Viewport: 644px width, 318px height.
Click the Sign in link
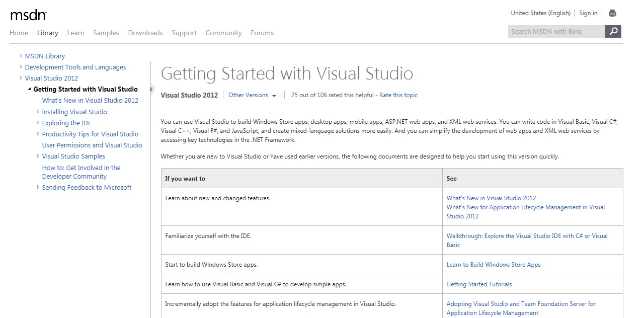click(x=588, y=13)
